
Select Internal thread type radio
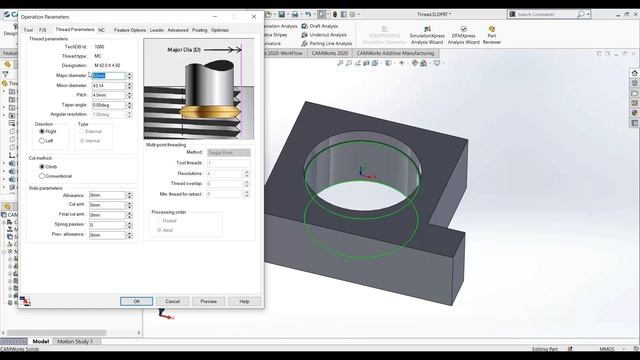click(90, 141)
